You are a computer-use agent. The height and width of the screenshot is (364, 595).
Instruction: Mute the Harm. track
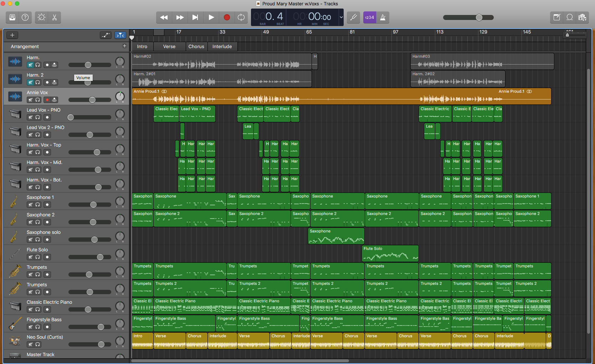(x=30, y=65)
